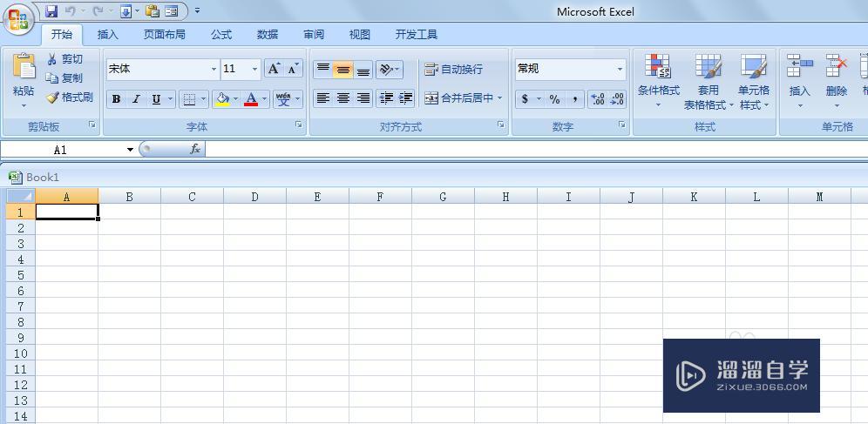
Task: Increase font size with the large A icon
Action: (274, 69)
